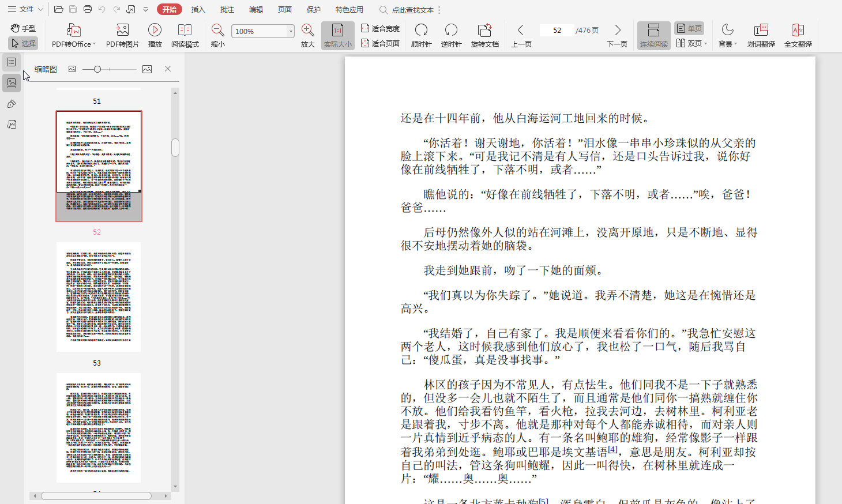Screen dimensions: 842x504
Task: Click the open folder icon
Action: [x=58, y=9]
